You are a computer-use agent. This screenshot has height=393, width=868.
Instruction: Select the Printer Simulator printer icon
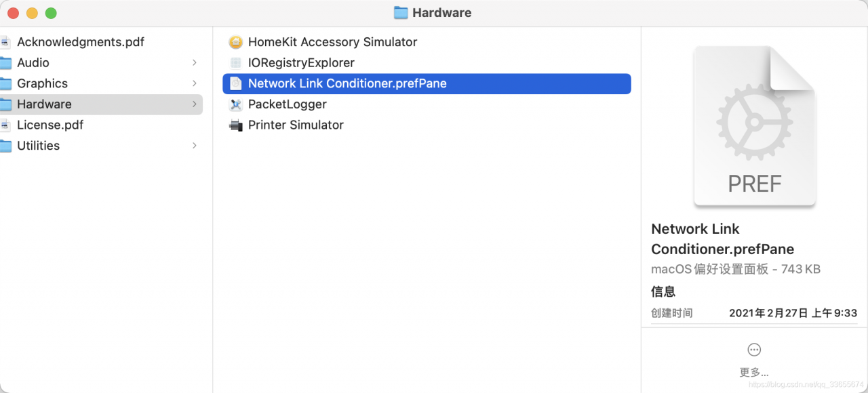pos(235,125)
